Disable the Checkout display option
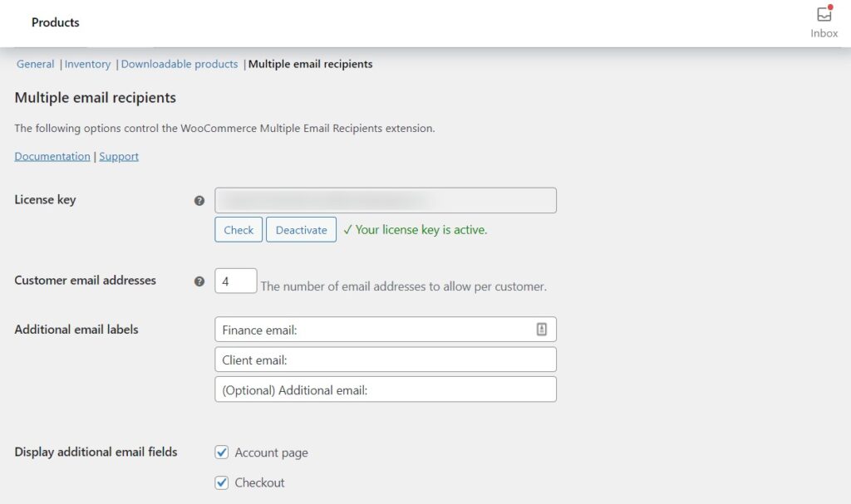851x504 pixels. (x=221, y=482)
